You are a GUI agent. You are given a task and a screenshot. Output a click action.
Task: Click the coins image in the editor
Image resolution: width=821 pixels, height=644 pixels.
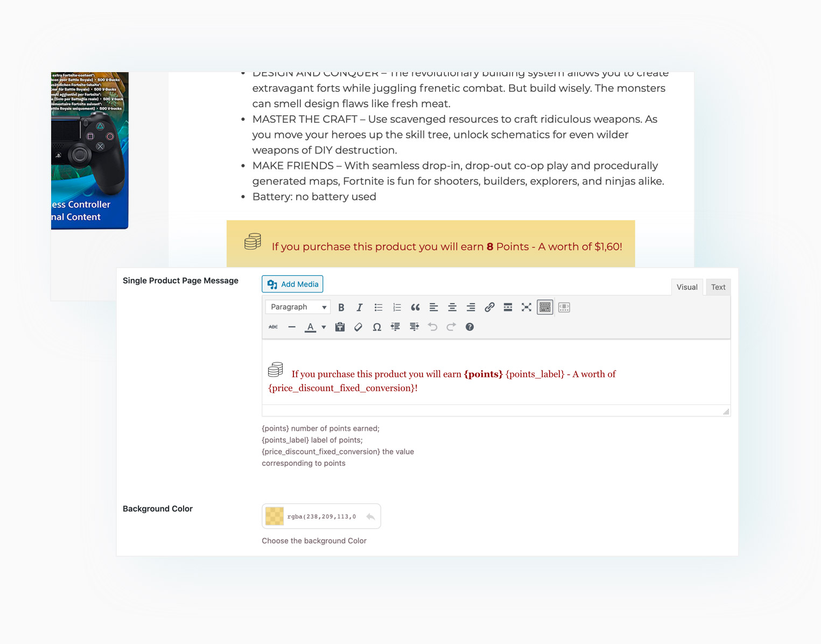[x=276, y=369]
